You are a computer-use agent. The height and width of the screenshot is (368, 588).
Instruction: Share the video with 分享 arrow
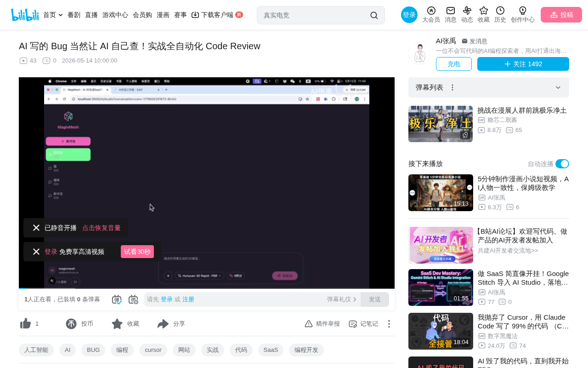pos(163,324)
